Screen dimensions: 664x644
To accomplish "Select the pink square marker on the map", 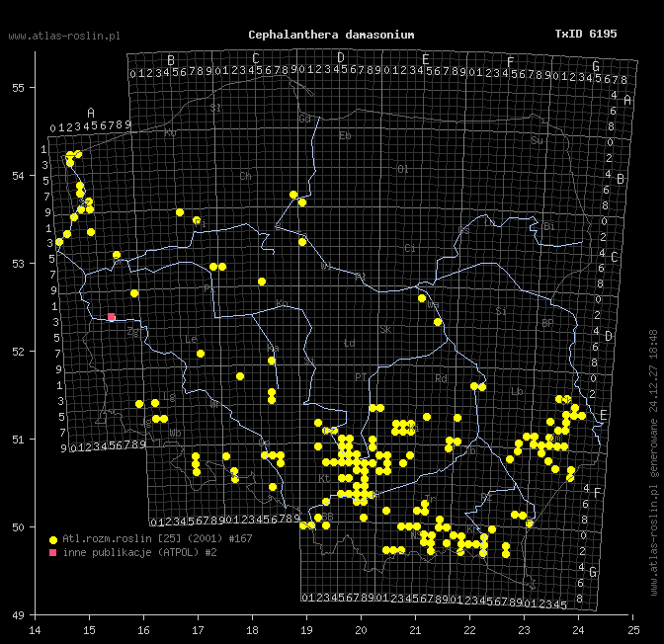I will pyautogui.click(x=111, y=317).
